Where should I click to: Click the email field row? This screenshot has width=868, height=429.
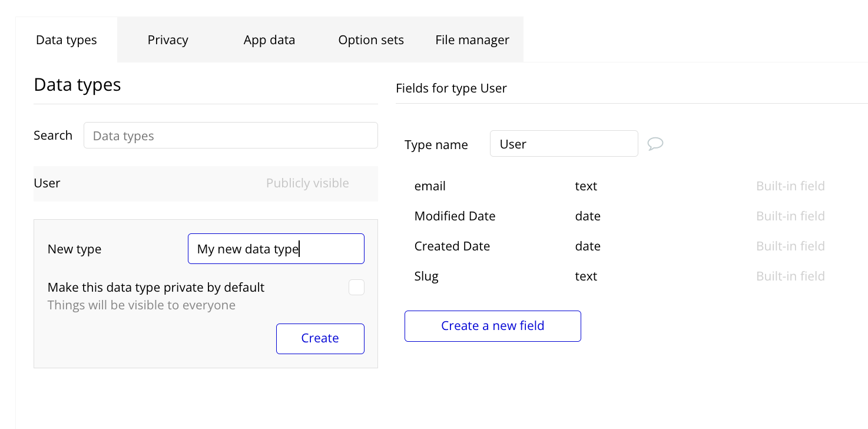(430, 186)
